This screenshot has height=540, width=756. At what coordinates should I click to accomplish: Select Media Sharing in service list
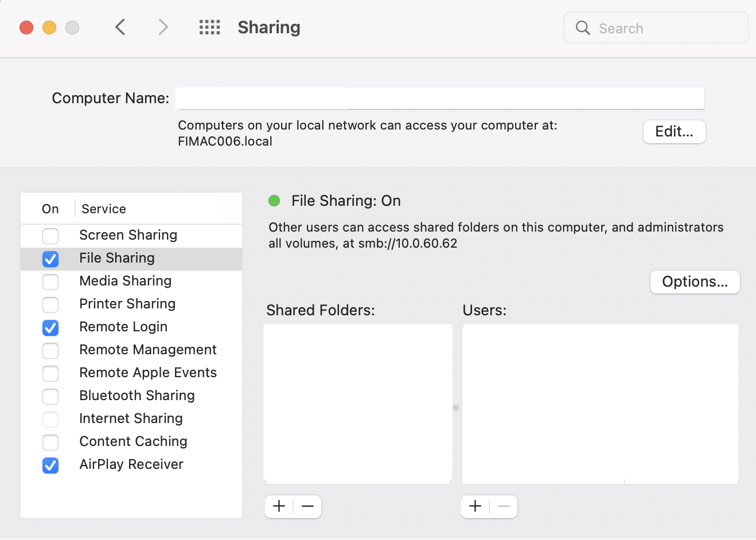[x=125, y=281]
